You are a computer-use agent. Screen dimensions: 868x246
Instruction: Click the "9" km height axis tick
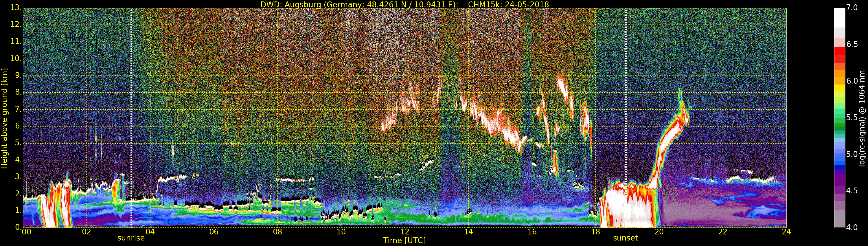(18, 76)
